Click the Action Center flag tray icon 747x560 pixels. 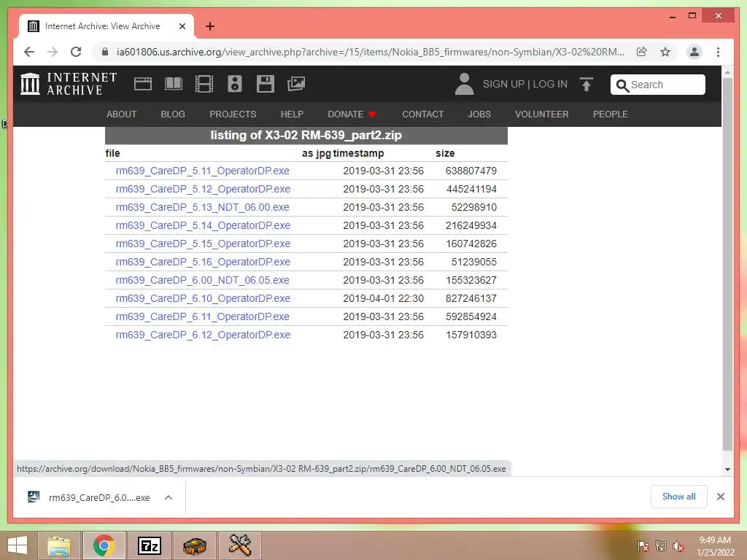click(643, 546)
